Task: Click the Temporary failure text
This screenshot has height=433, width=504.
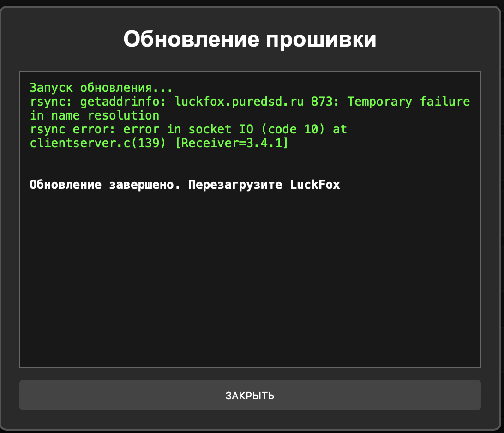Action: (408, 102)
